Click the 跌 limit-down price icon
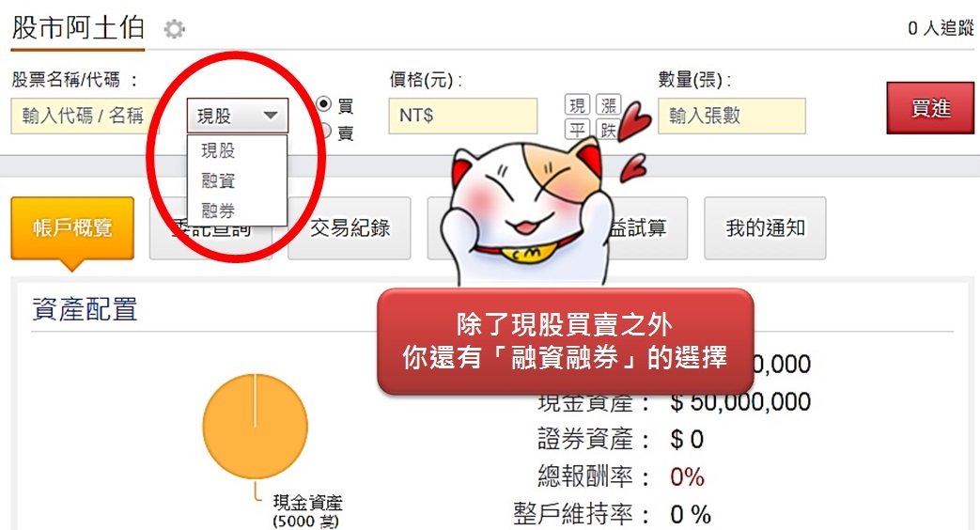The height and width of the screenshot is (530, 980). coord(608,130)
